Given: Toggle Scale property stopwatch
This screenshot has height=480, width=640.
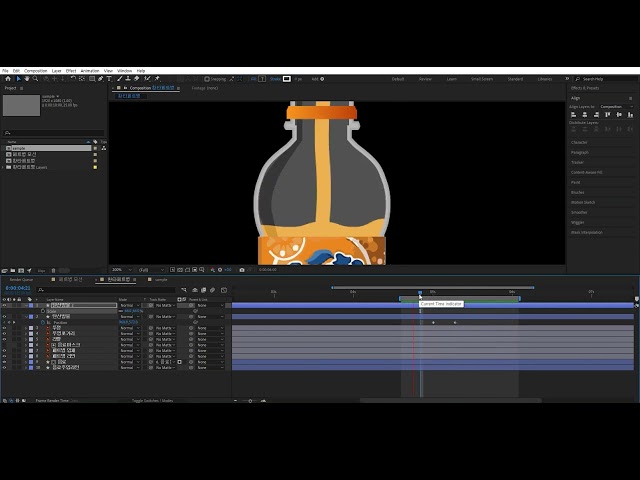Looking at the screenshot, I should pyautogui.click(x=43, y=311).
